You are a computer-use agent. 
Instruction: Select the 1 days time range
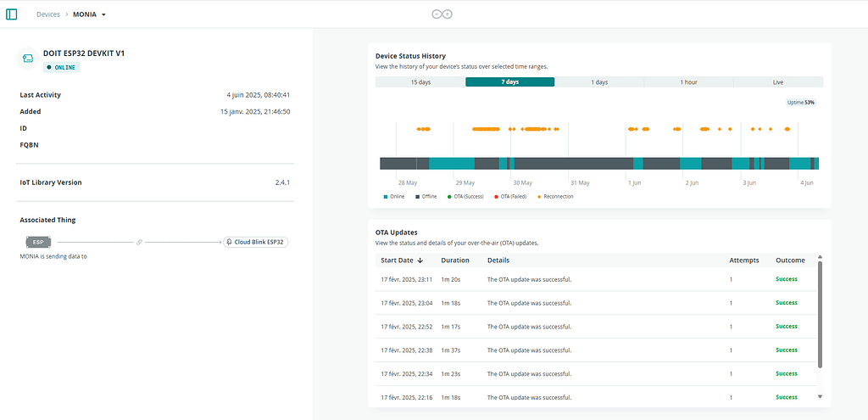coord(599,82)
